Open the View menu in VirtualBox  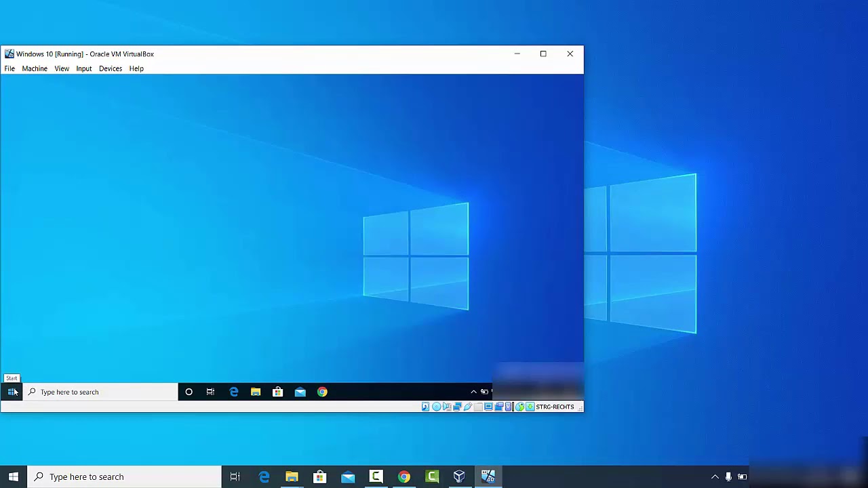pyautogui.click(x=62, y=68)
